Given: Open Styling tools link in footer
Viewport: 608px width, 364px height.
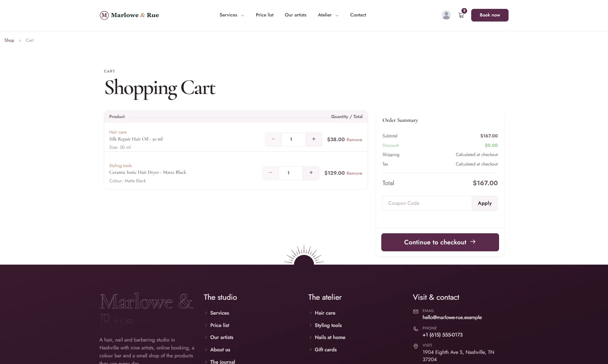Looking at the screenshot, I should point(328,325).
